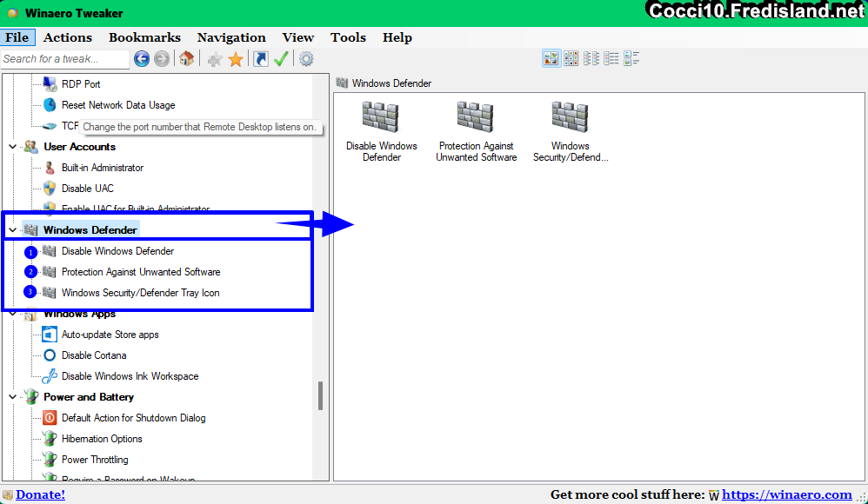Open the Navigation menu
Screen dimensions: 868x504
tap(231, 37)
